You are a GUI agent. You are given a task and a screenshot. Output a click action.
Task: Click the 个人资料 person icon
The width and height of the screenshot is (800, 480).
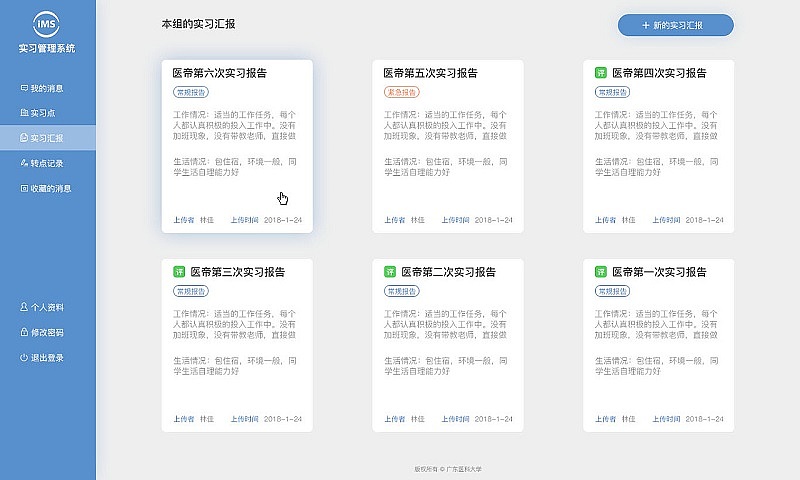click(x=24, y=307)
